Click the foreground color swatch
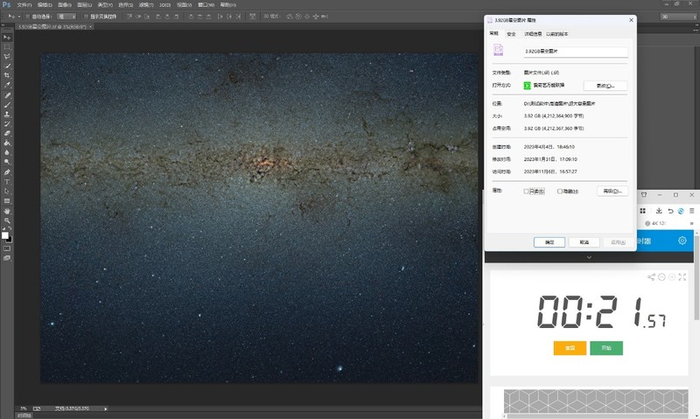Viewport: 700px width, 419px height. [6, 234]
